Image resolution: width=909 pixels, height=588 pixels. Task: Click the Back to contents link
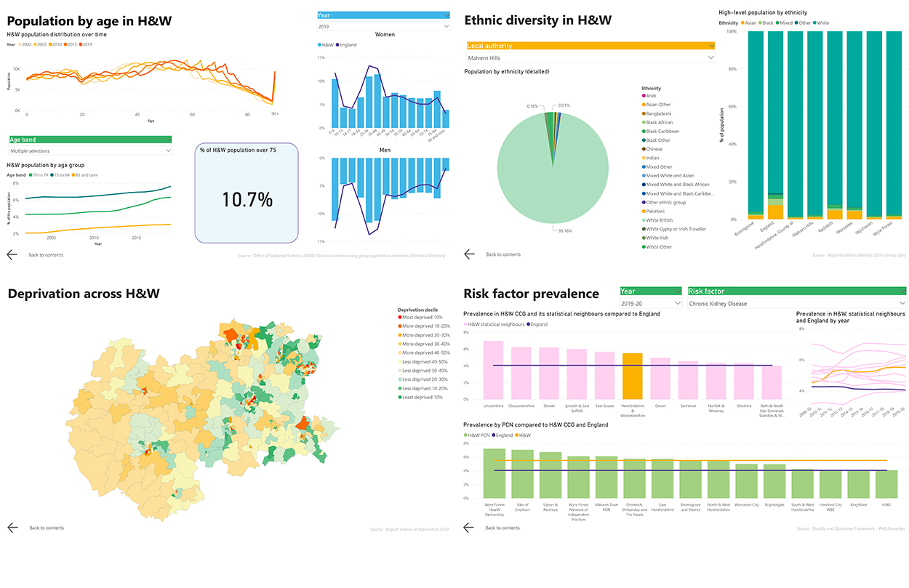(x=46, y=254)
